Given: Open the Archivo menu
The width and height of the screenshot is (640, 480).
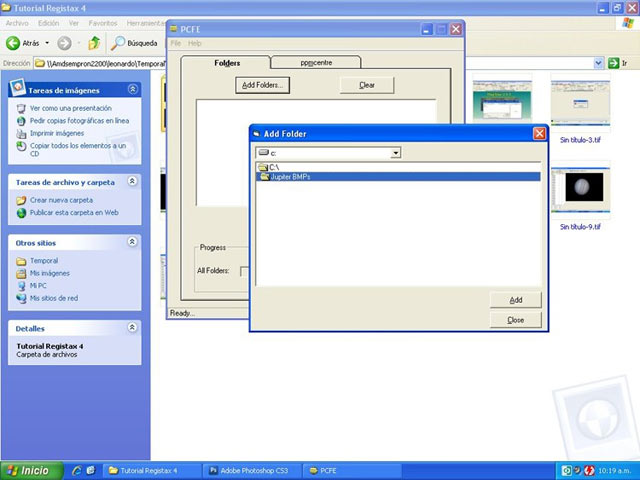Looking at the screenshot, I should coord(17,22).
